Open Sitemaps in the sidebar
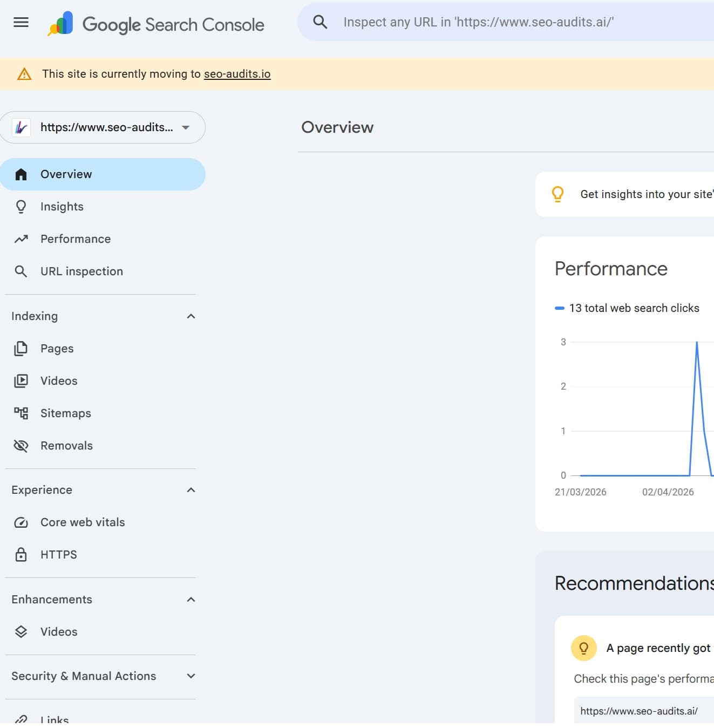Image resolution: width=714 pixels, height=728 pixels. 103,413
